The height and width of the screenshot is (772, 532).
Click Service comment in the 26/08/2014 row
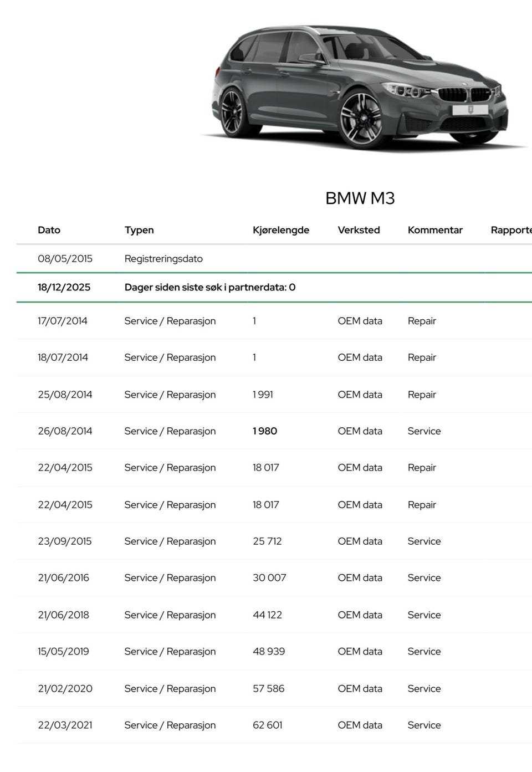pyautogui.click(x=424, y=431)
